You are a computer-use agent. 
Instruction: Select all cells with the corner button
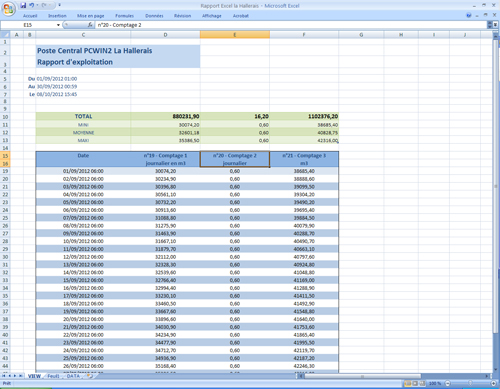[5, 35]
